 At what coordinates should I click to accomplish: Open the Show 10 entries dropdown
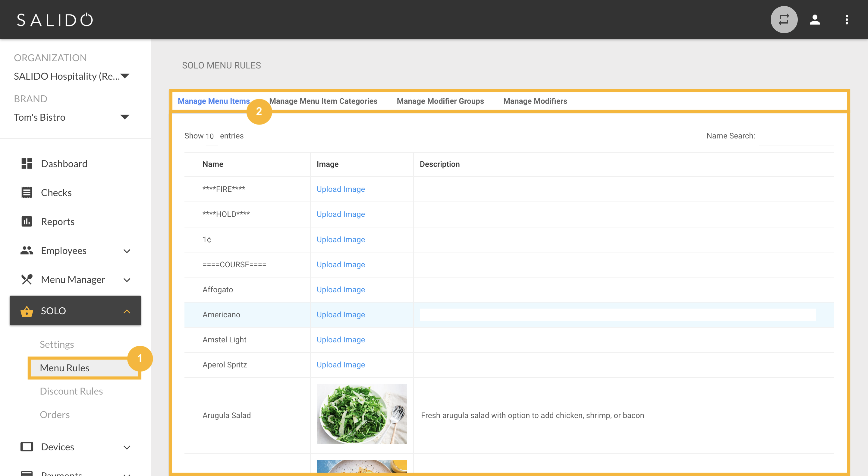tap(212, 136)
